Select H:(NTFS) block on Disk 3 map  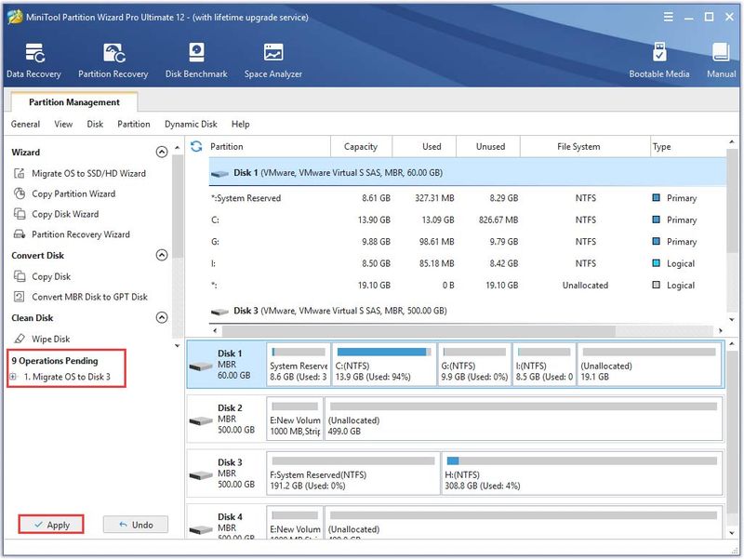(582, 473)
